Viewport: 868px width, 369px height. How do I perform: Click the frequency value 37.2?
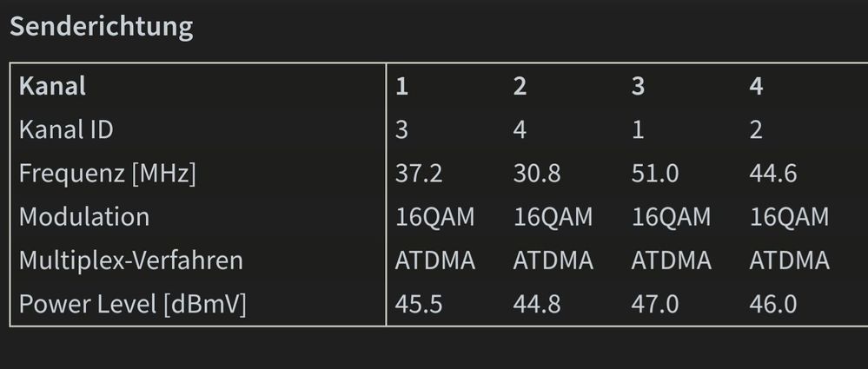tap(419, 174)
